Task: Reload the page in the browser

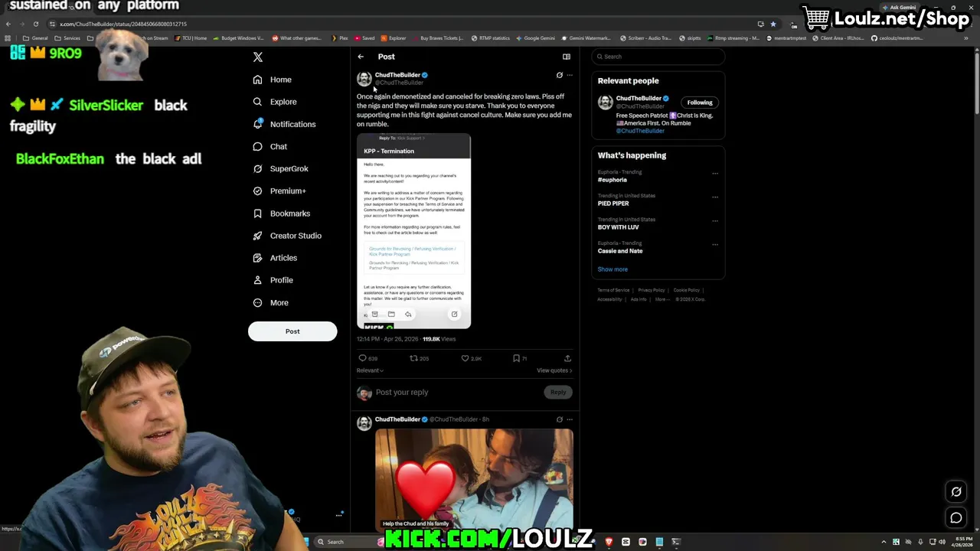Action: pos(35,24)
